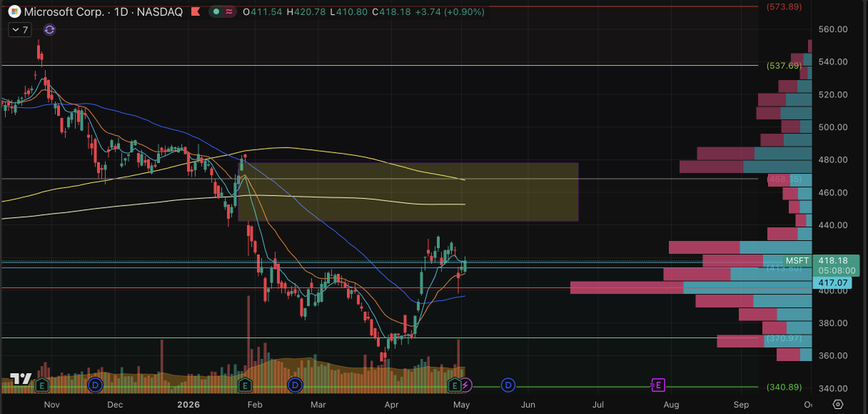
Task: Select the (340.89) green level label
Action: [784, 387]
